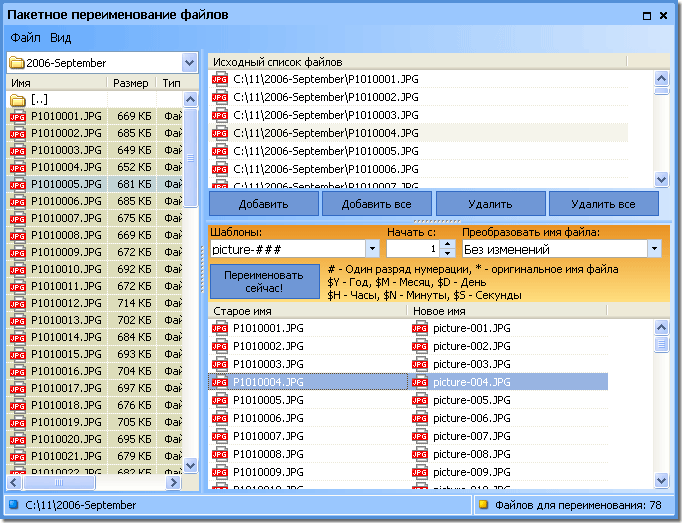Image resolution: width=682 pixels, height=523 pixels.
Task: Click JPG icon of first source list file
Action: click(x=220, y=79)
